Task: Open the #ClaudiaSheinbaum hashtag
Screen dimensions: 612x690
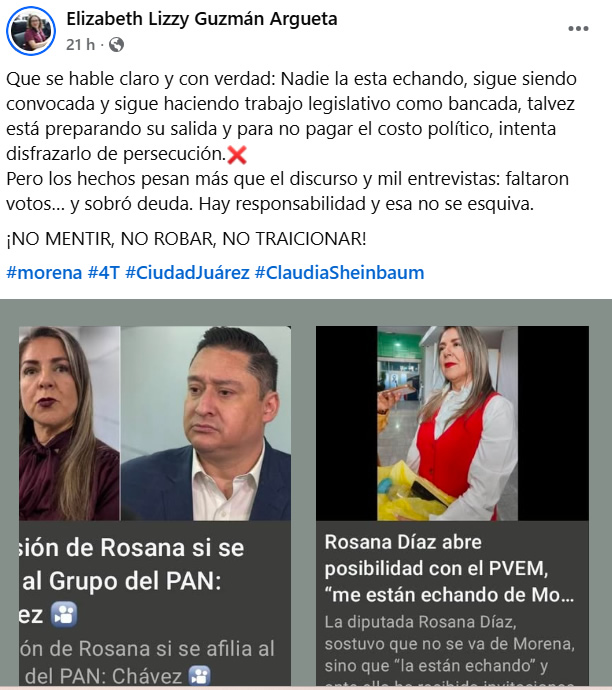Action: click(339, 273)
